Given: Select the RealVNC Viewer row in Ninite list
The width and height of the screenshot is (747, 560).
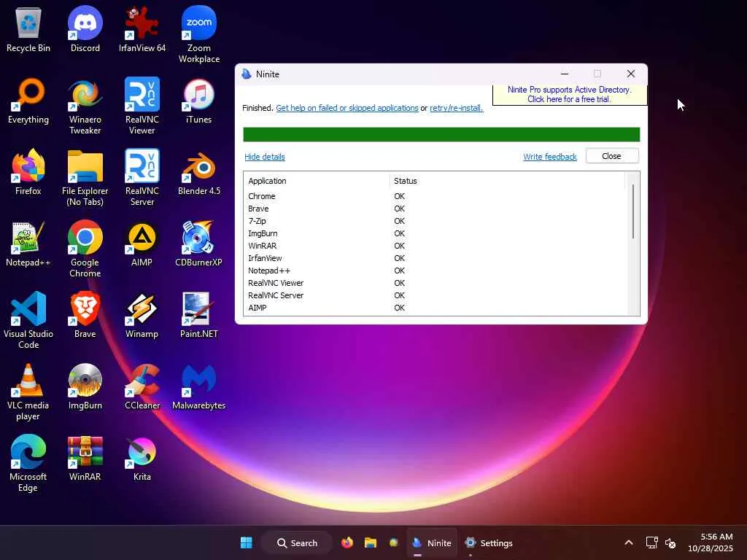Looking at the screenshot, I should coord(436,283).
